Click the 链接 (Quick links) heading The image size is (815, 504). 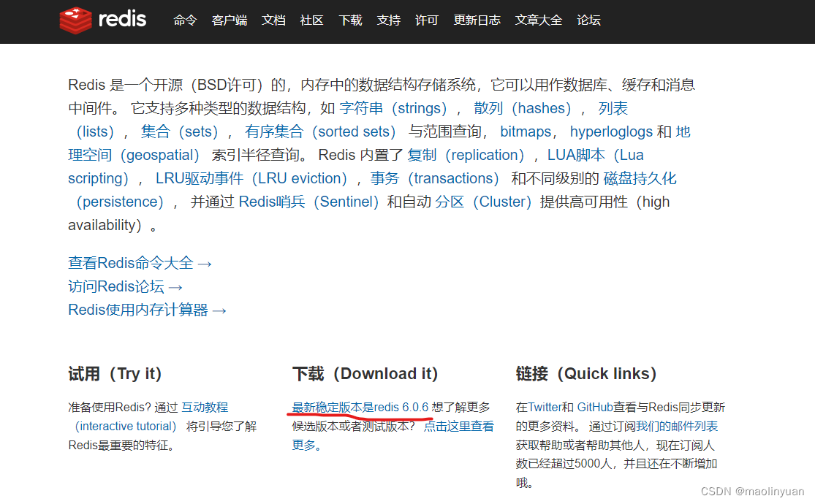[586, 373]
